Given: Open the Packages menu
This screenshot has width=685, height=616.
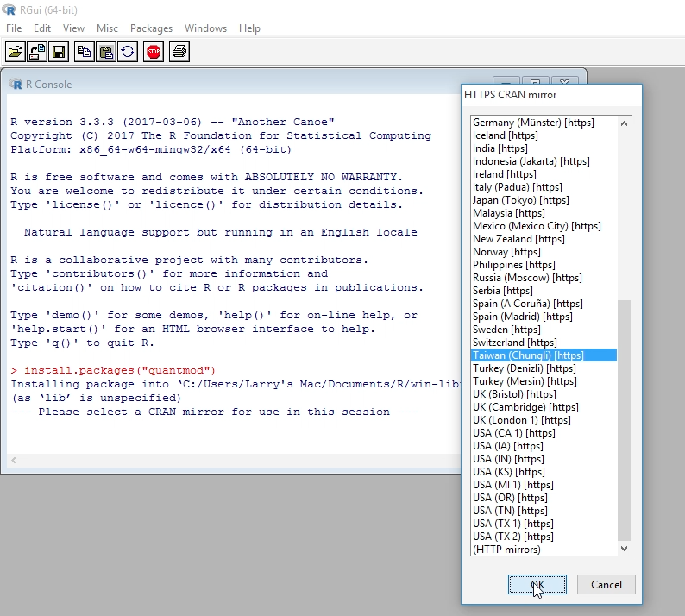Looking at the screenshot, I should (x=151, y=28).
